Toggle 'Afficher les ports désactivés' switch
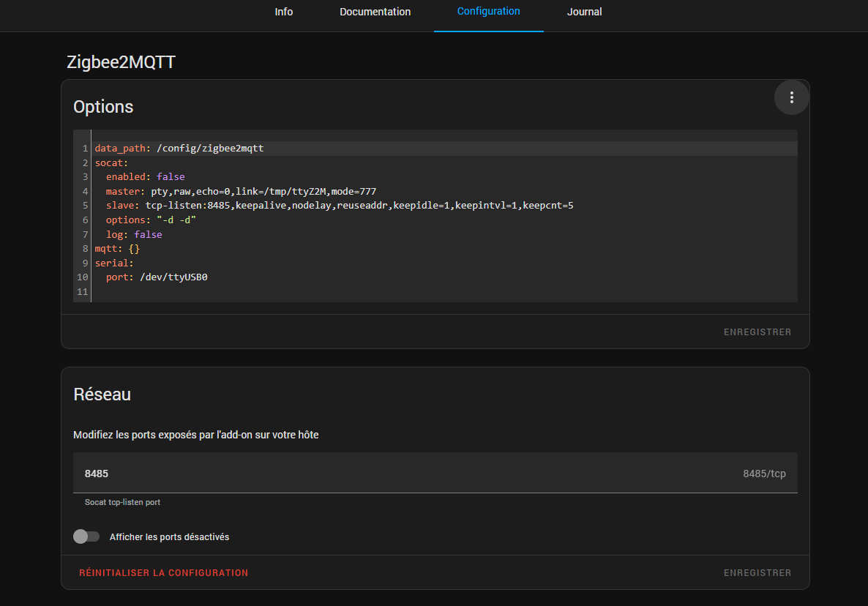The height and width of the screenshot is (606, 868). coord(86,536)
